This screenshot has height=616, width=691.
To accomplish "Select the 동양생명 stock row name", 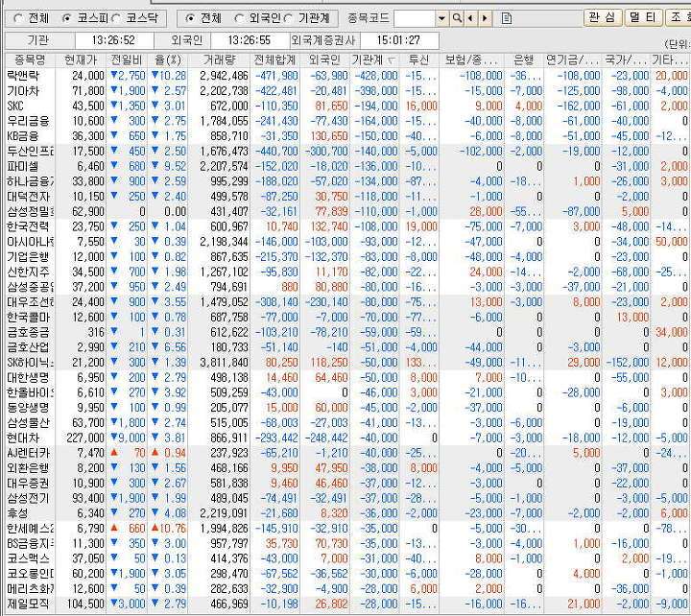I will click(28, 408).
